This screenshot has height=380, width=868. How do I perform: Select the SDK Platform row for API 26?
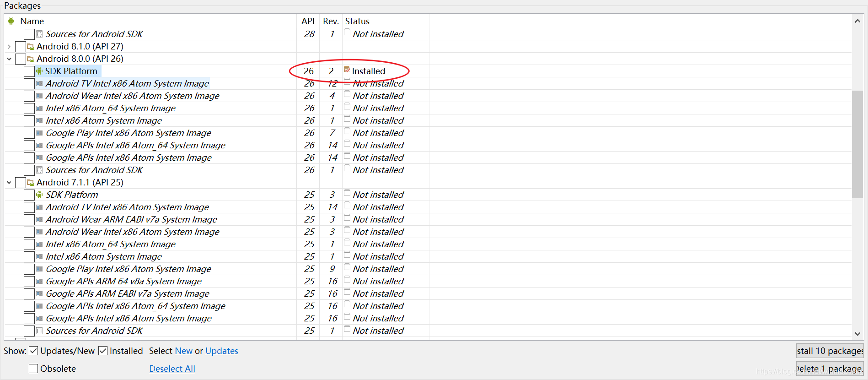pyautogui.click(x=71, y=71)
